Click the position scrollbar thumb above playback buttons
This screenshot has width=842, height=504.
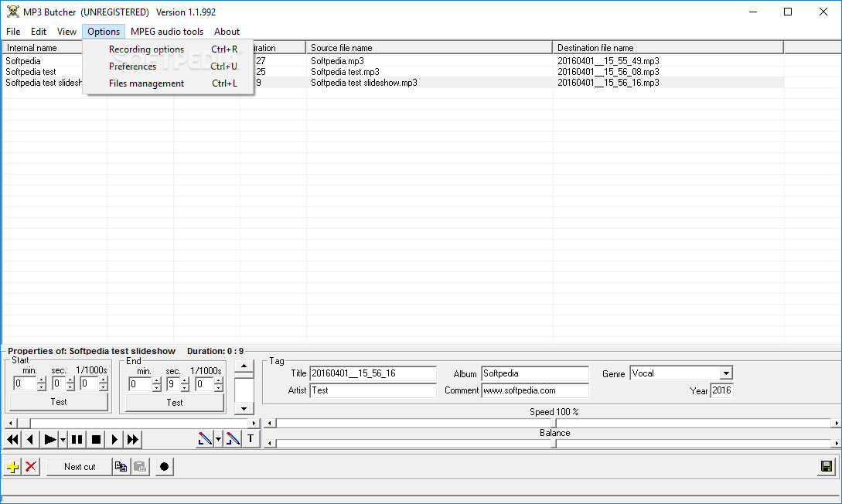(x=24, y=423)
